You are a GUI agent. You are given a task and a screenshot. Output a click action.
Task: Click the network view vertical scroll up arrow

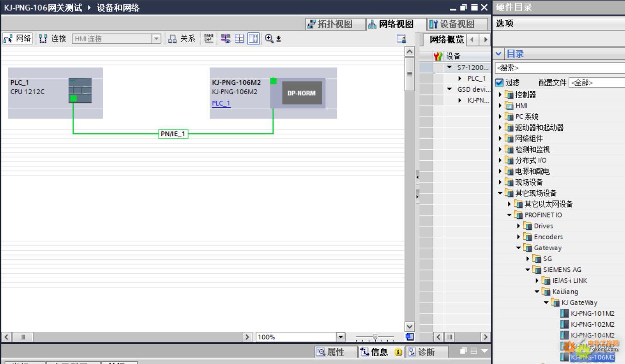[409, 52]
